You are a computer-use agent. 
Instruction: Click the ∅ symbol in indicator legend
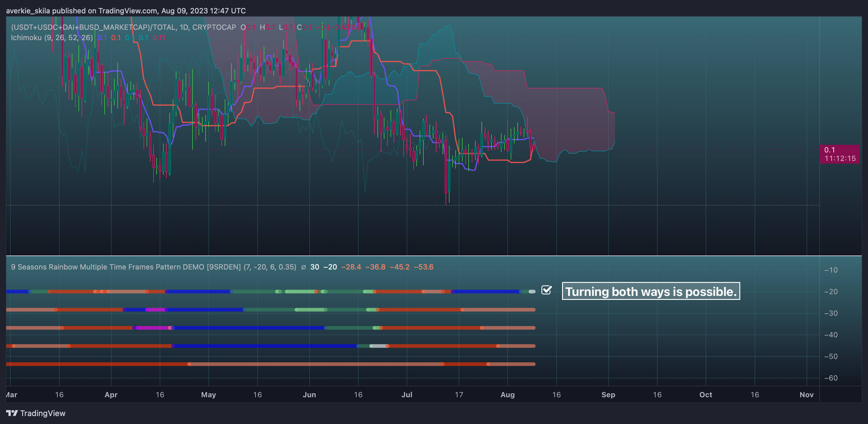pyautogui.click(x=303, y=267)
